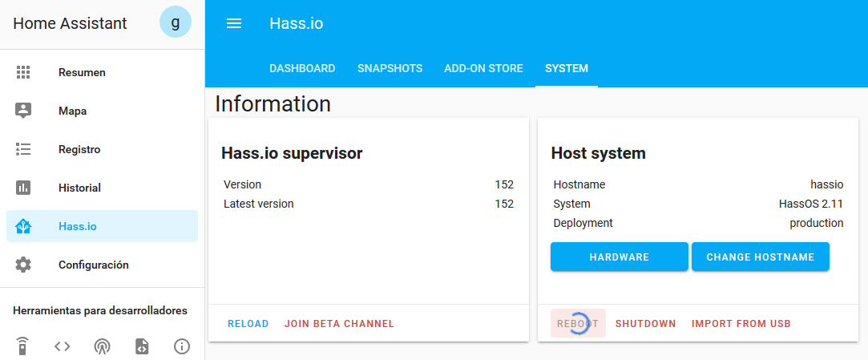This screenshot has height=360, width=868.
Task: Open Configuración in the sidebar
Action: (102, 265)
